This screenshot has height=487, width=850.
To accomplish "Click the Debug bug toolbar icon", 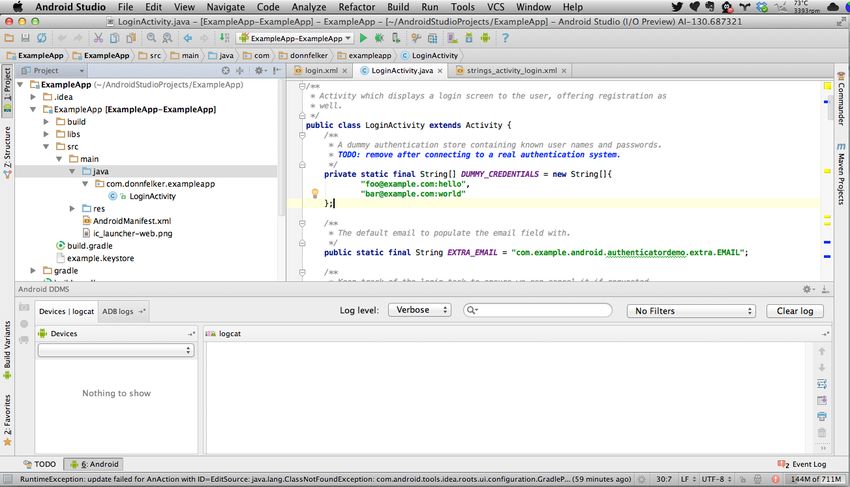I will coord(379,38).
